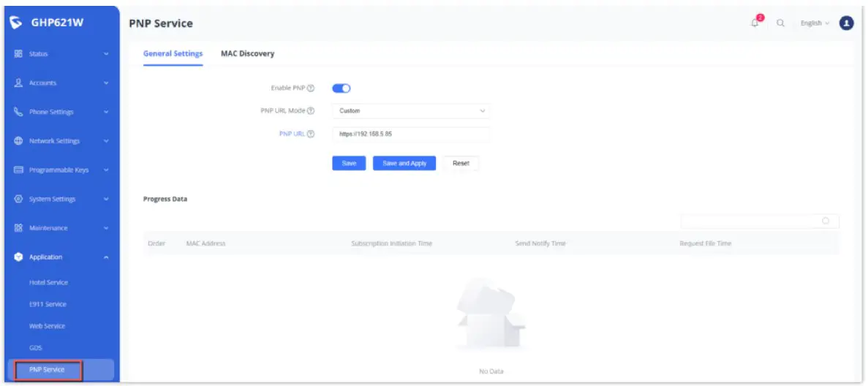Click the Subscription Initiation Time header

391,243
